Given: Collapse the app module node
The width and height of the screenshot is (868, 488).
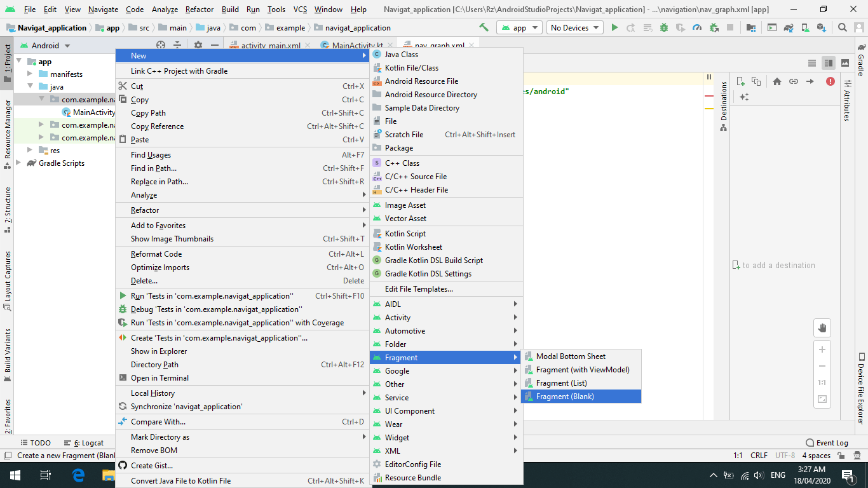Looking at the screenshot, I should point(18,61).
